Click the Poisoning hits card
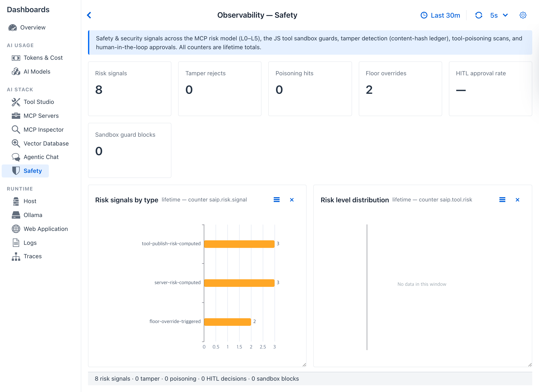The width and height of the screenshot is (539, 392). [x=310, y=89]
